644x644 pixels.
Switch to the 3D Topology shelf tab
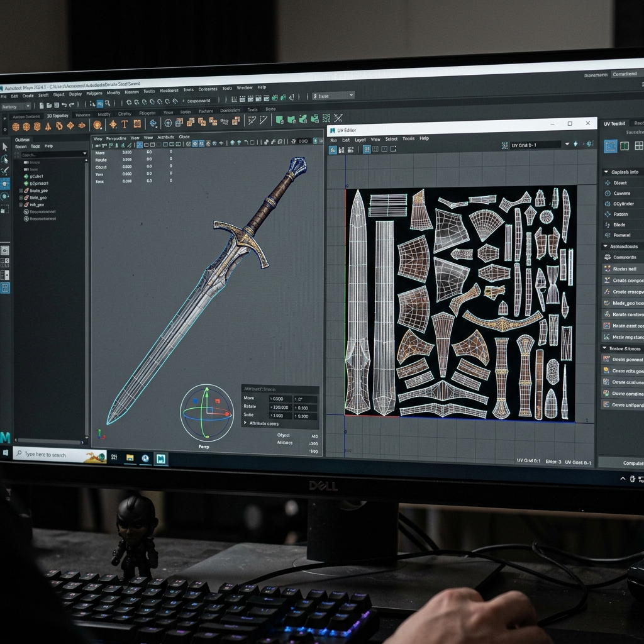tap(57, 116)
